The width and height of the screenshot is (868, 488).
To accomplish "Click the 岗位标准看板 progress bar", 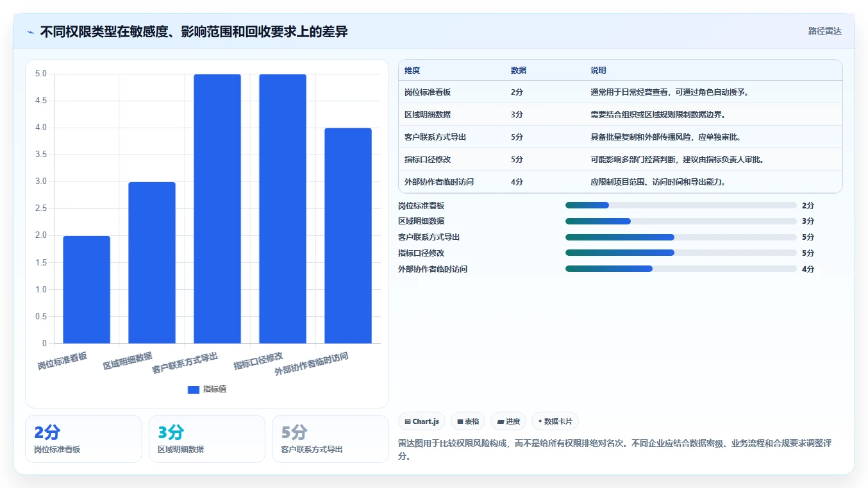I will (681, 205).
